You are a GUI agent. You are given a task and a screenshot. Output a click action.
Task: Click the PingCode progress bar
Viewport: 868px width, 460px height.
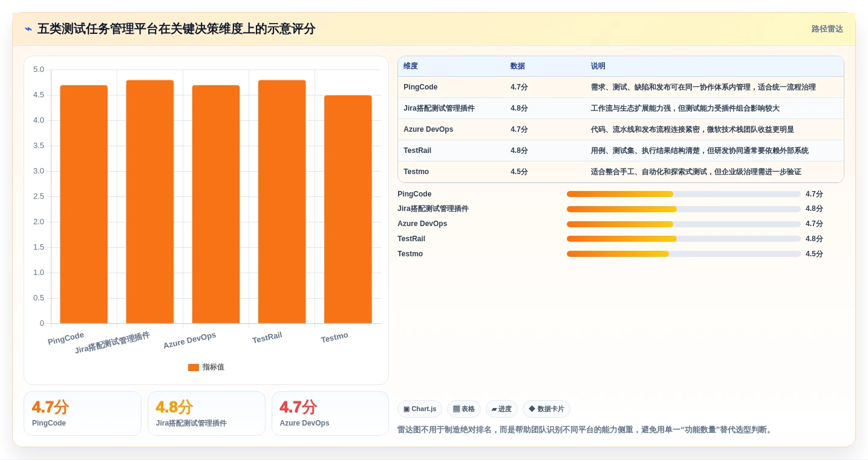(684, 194)
